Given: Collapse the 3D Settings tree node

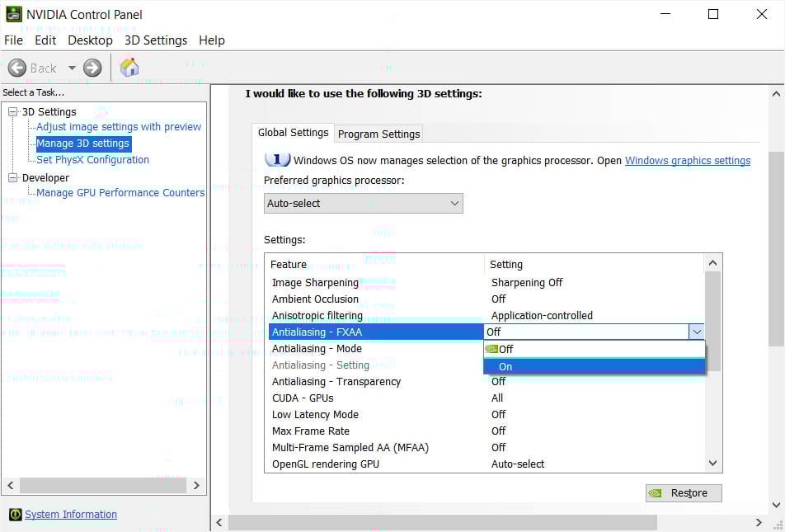Looking at the screenshot, I should pyautogui.click(x=12, y=111).
